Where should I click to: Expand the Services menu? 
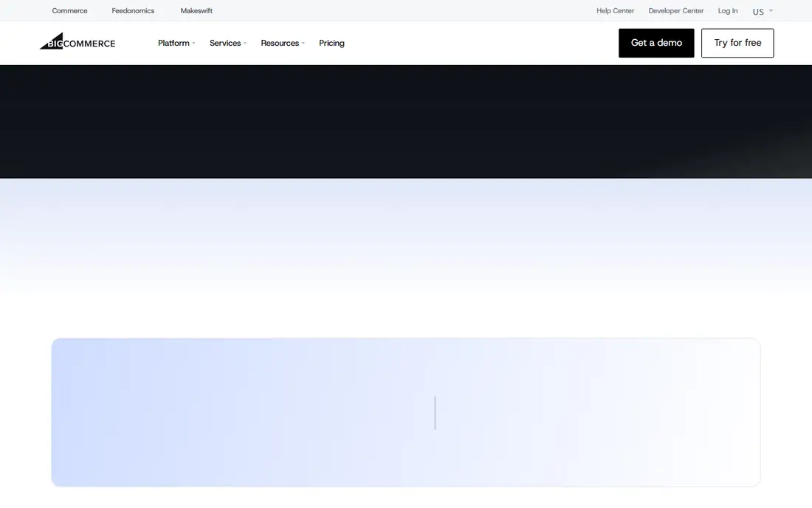point(228,43)
